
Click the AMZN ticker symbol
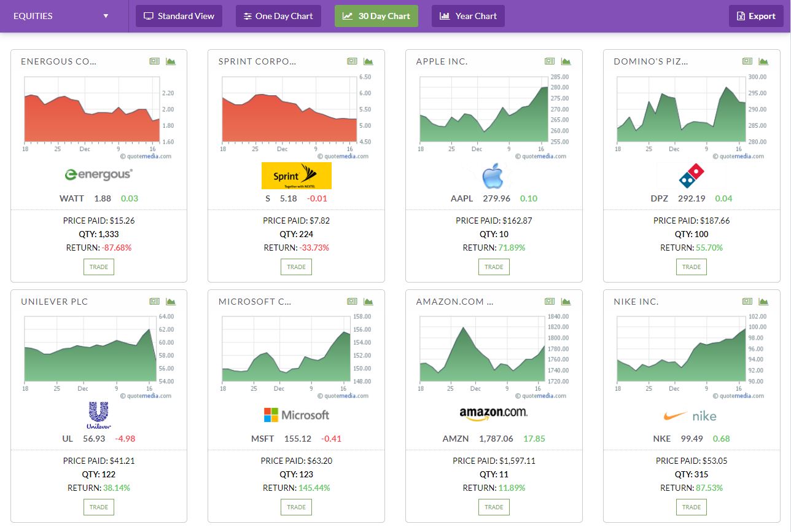click(x=456, y=439)
